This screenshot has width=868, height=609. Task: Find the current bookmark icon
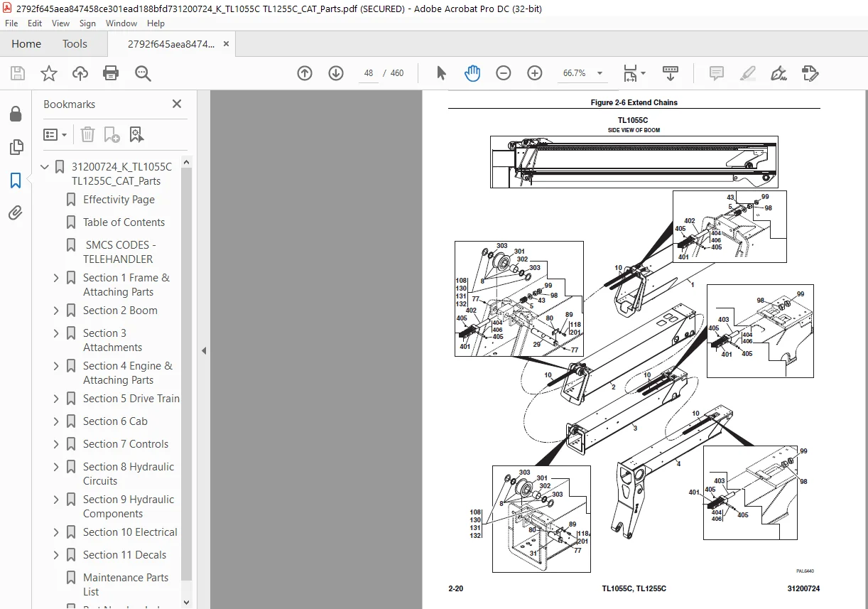click(136, 134)
